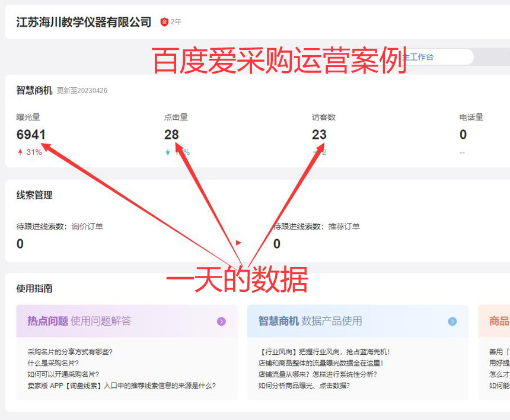Image resolution: width=510 pixels, height=420 pixels.
Task: Open 店铺流量从哪来 analysis guide
Action: point(317,374)
